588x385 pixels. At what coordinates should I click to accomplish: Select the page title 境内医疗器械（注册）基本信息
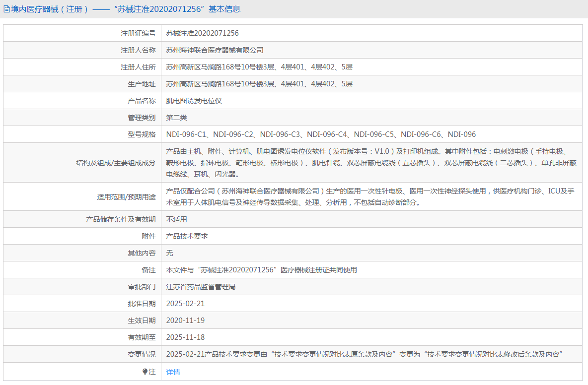pyautogui.click(x=126, y=9)
